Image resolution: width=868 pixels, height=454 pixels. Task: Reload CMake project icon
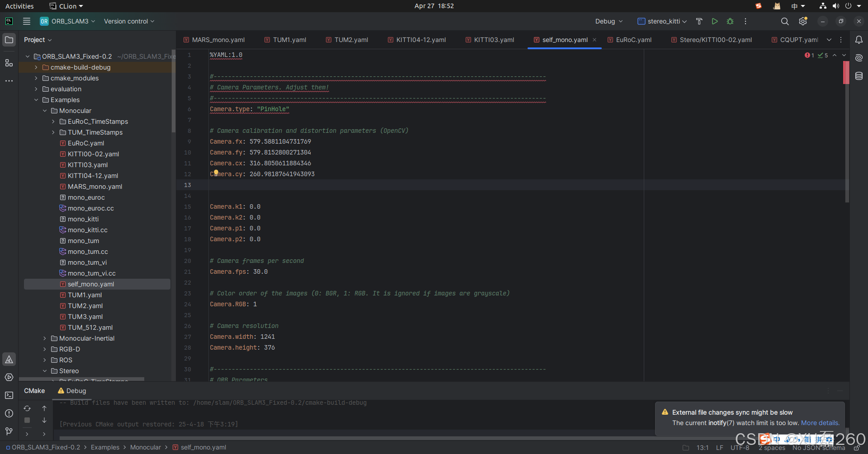pos(27,408)
